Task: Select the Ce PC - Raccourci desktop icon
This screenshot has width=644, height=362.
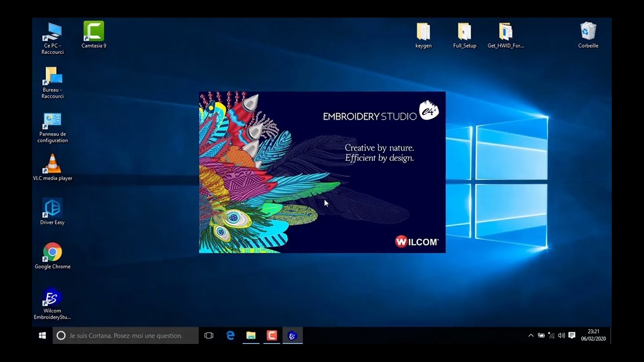Action: click(52, 38)
